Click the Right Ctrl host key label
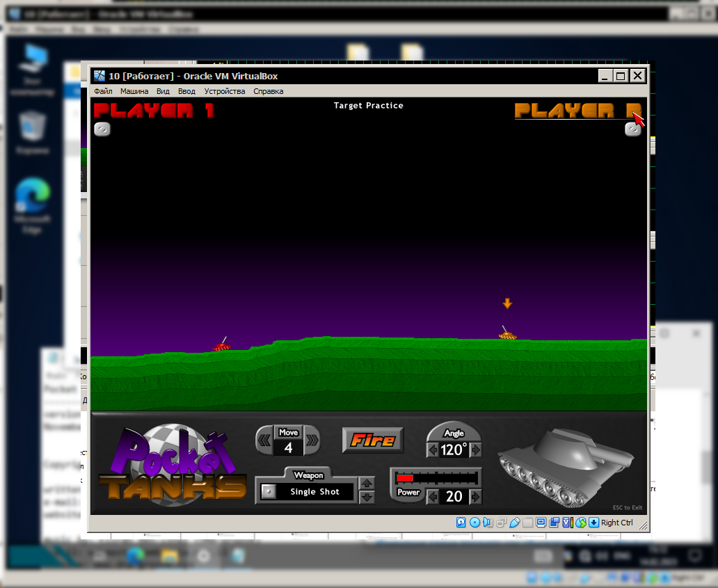718x588 pixels. (617, 523)
